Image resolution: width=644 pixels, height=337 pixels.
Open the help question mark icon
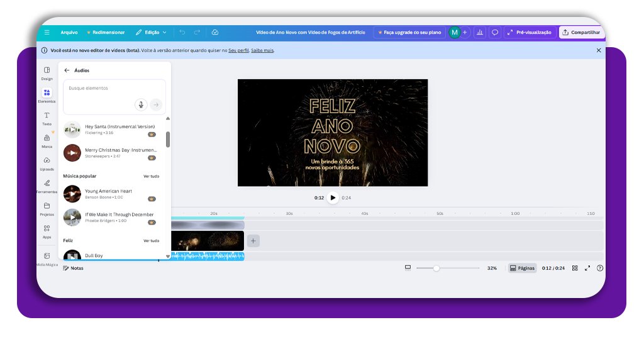point(600,268)
